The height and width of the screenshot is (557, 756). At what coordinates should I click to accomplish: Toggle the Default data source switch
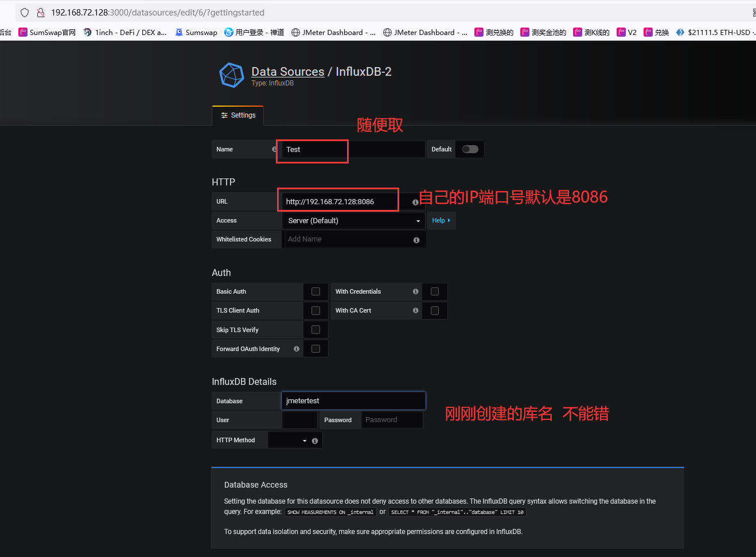(x=470, y=149)
